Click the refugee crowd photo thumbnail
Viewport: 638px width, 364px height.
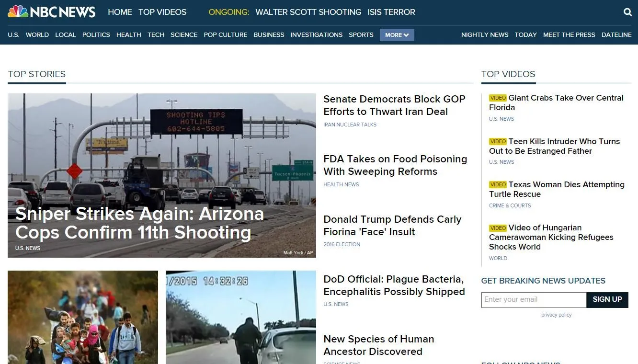tap(82, 317)
